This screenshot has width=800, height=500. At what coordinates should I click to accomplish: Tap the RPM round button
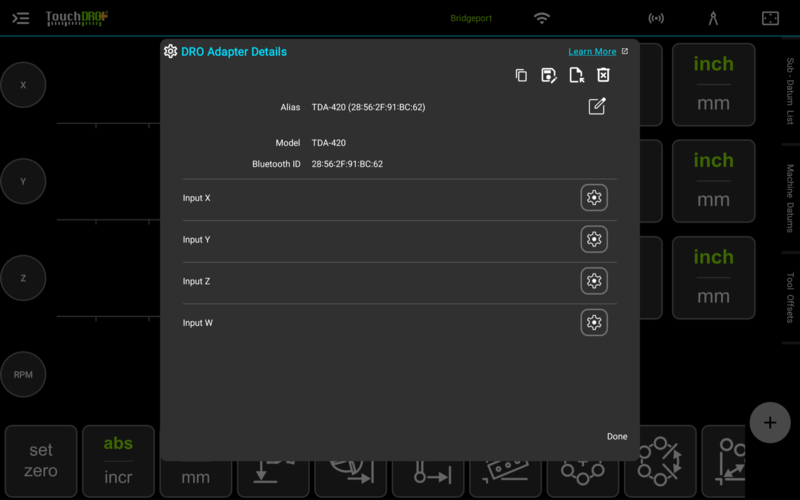coord(23,374)
